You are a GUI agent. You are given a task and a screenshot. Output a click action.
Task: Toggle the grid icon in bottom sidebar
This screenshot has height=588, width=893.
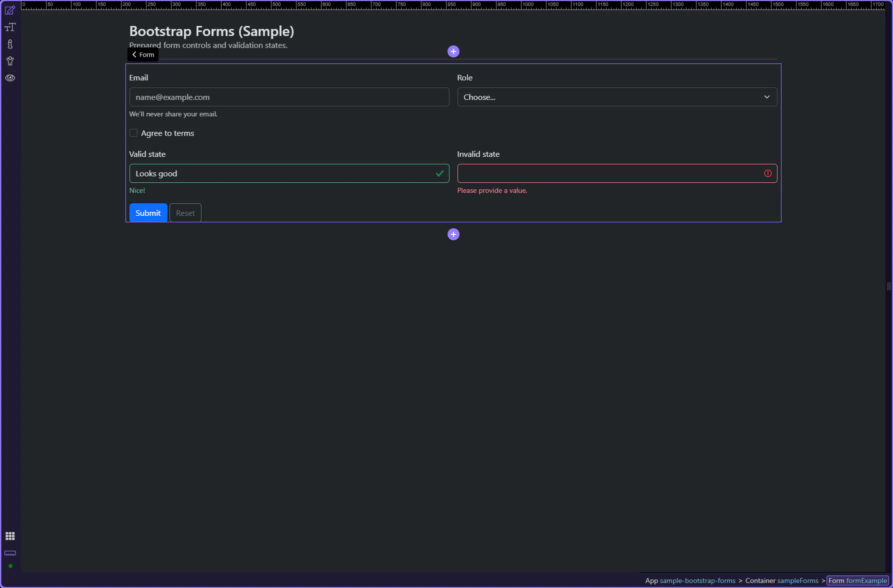coord(10,536)
